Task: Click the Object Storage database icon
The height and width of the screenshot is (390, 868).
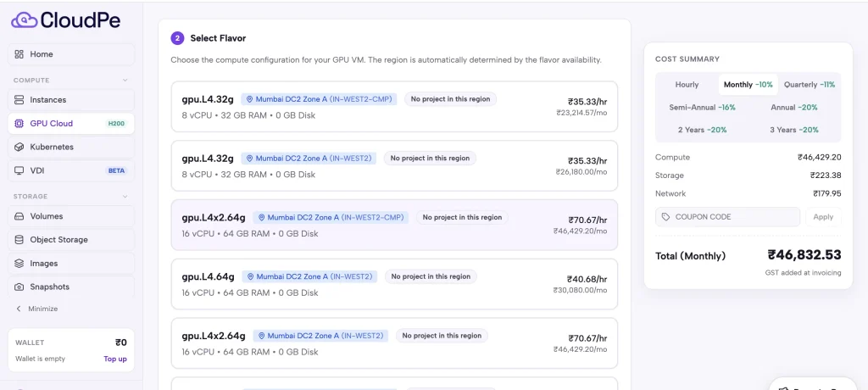Action: coord(19,240)
